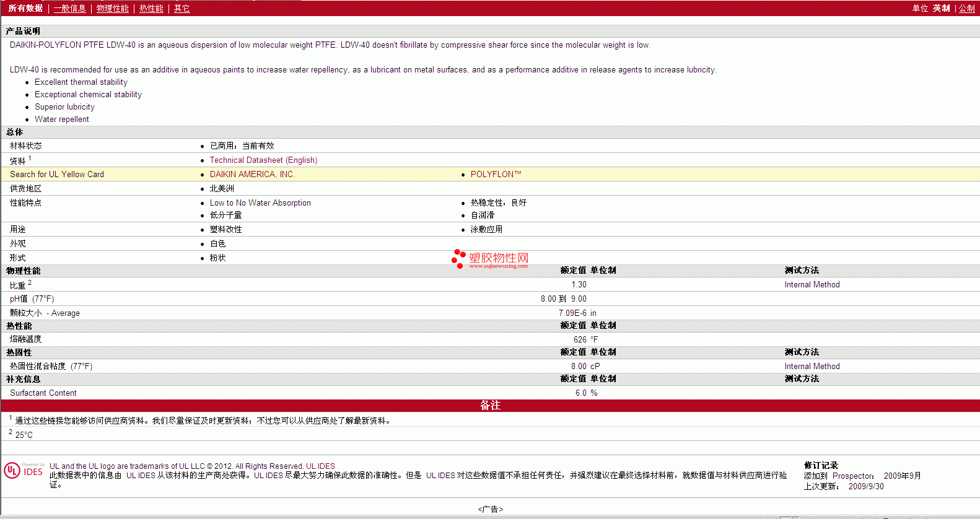Open the 一般信息 tab
The width and height of the screenshot is (980, 519).
(69, 8)
